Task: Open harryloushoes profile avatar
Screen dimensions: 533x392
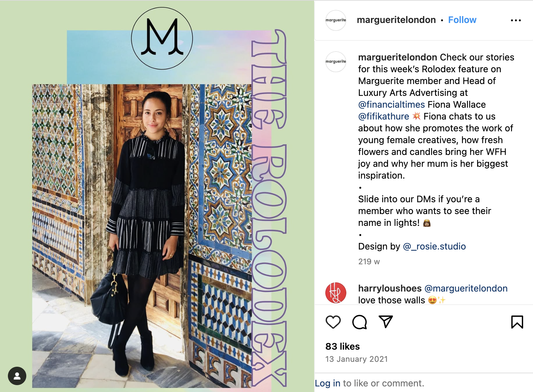Action: tap(336, 293)
